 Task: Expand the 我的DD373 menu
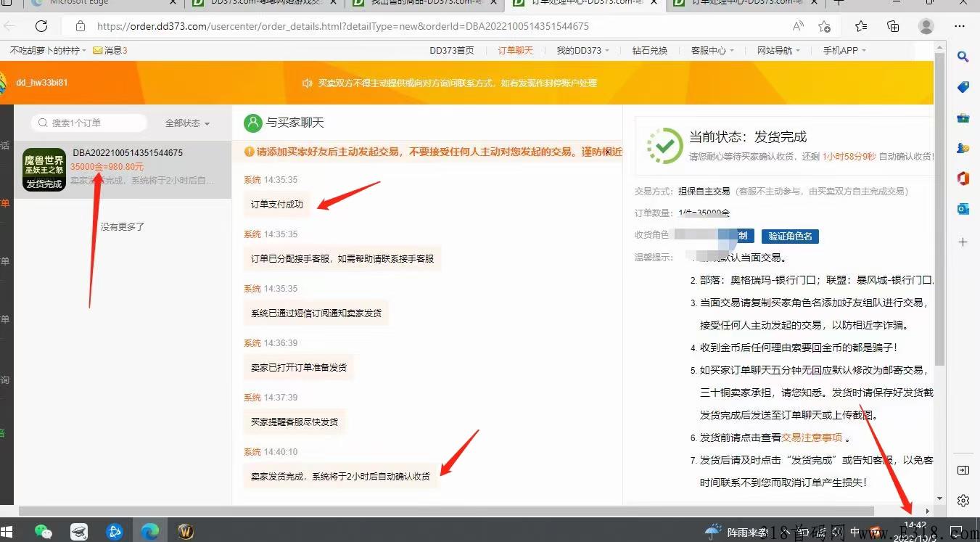point(582,51)
